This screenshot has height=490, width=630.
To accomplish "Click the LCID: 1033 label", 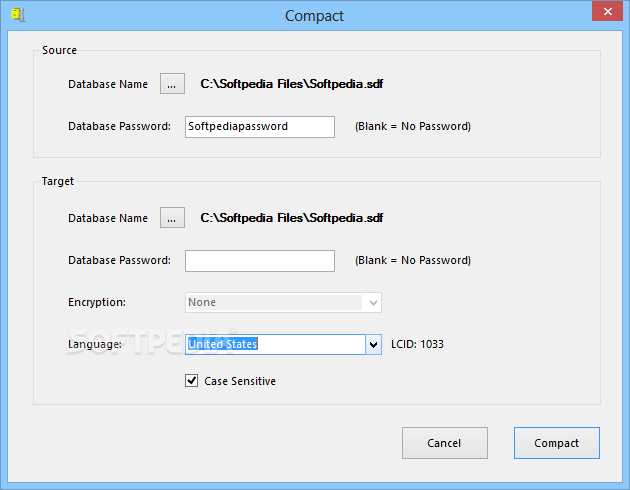I will point(418,344).
